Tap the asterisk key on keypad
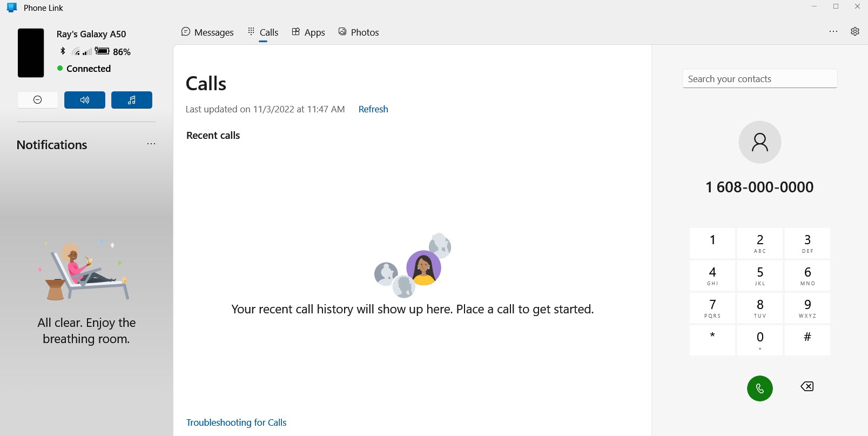868x436 pixels. [712, 340]
